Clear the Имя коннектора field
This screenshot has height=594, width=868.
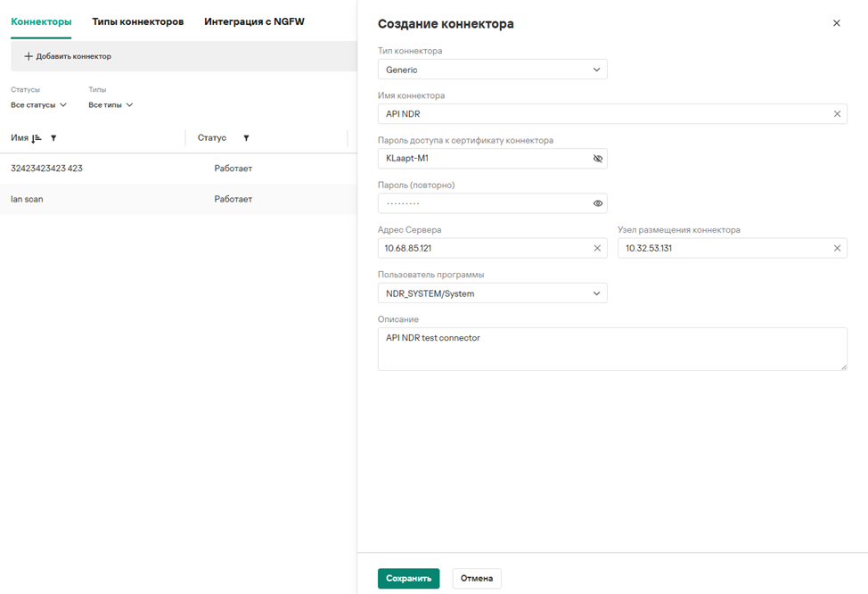pyautogui.click(x=837, y=114)
